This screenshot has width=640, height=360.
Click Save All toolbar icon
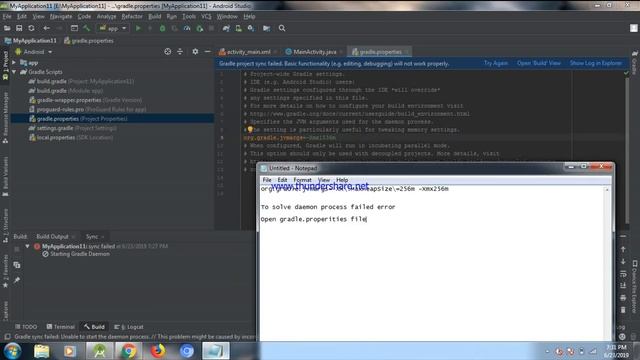[x=19, y=28]
